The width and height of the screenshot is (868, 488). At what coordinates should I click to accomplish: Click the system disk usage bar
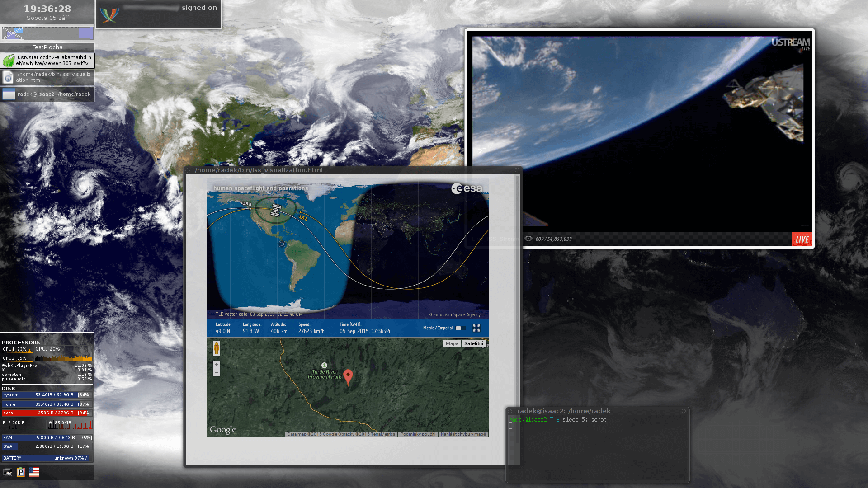(x=47, y=395)
